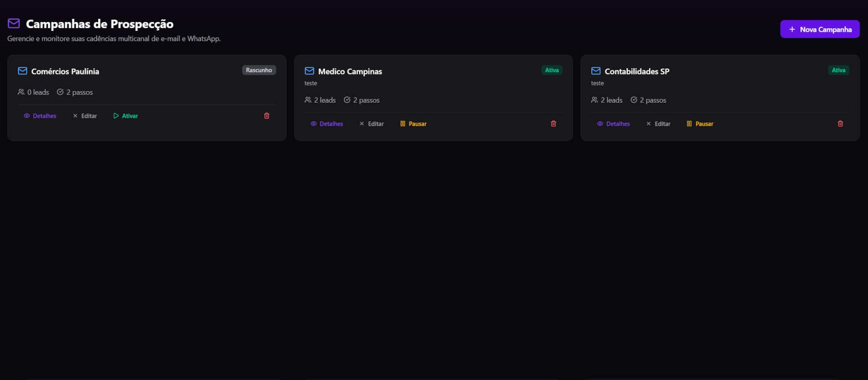
Task: Activate the Comércios Paulínia campaign
Action: [x=126, y=116]
